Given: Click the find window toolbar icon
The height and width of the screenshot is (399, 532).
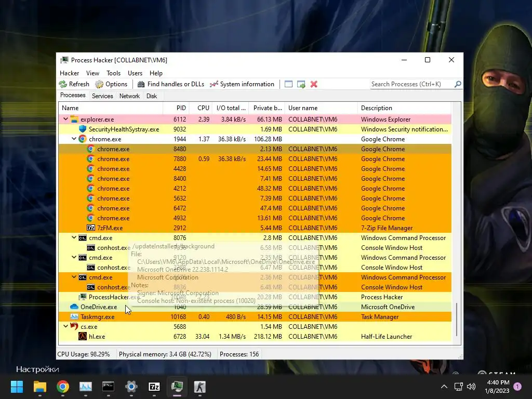Looking at the screenshot, I should click(288, 84).
